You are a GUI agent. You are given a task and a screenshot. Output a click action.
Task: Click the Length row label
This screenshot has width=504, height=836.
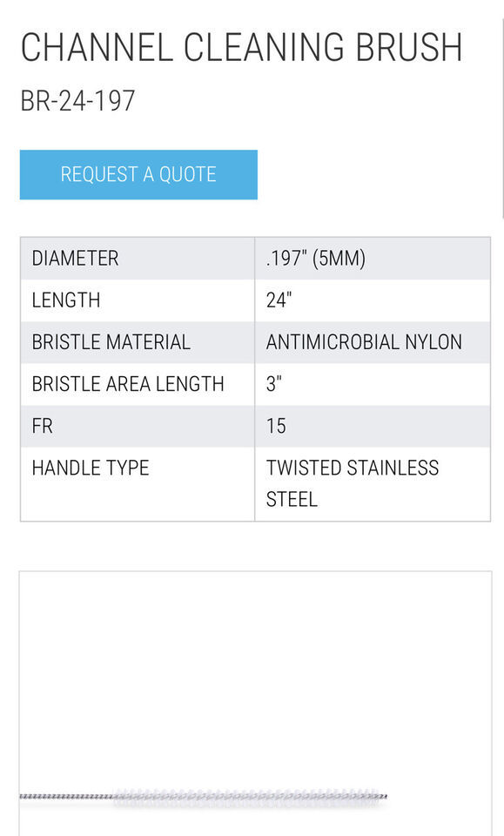(x=66, y=300)
